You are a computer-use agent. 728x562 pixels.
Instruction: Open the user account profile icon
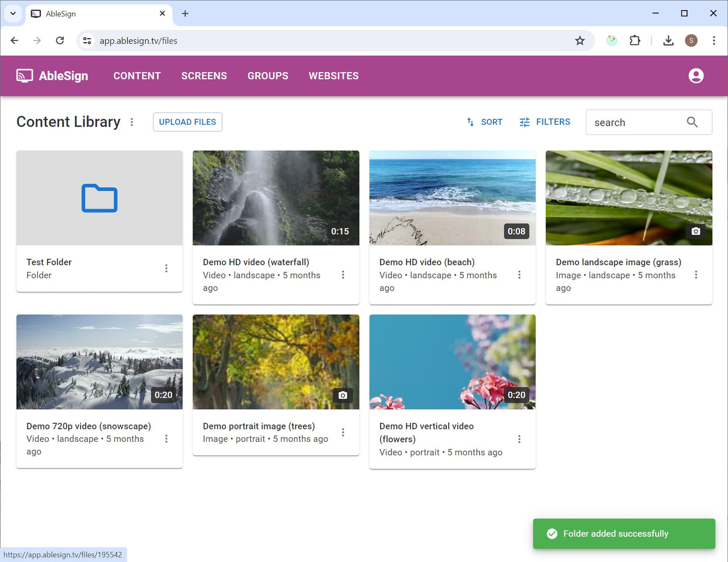pyautogui.click(x=695, y=76)
